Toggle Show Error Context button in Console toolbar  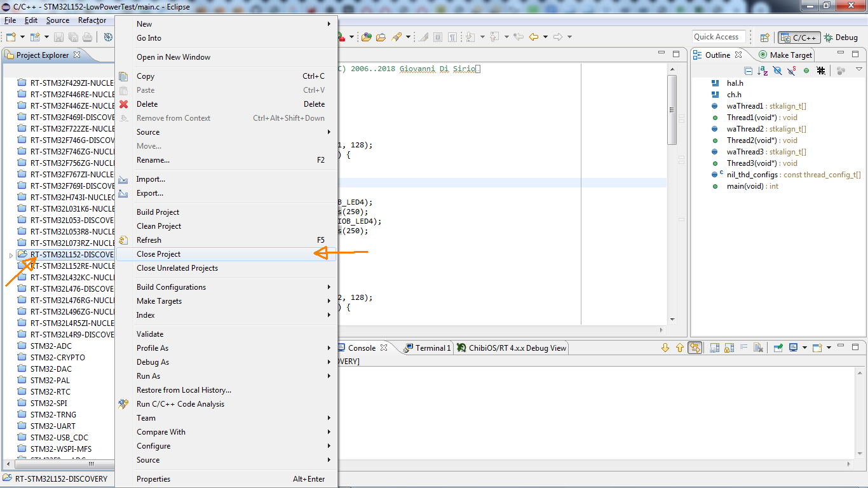(x=695, y=348)
